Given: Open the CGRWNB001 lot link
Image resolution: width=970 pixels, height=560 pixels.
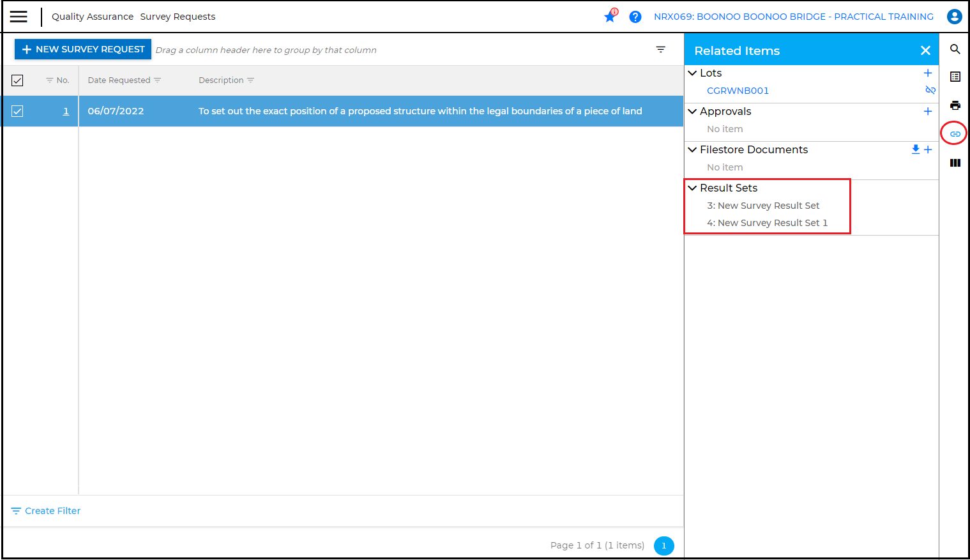Looking at the screenshot, I should (x=738, y=91).
